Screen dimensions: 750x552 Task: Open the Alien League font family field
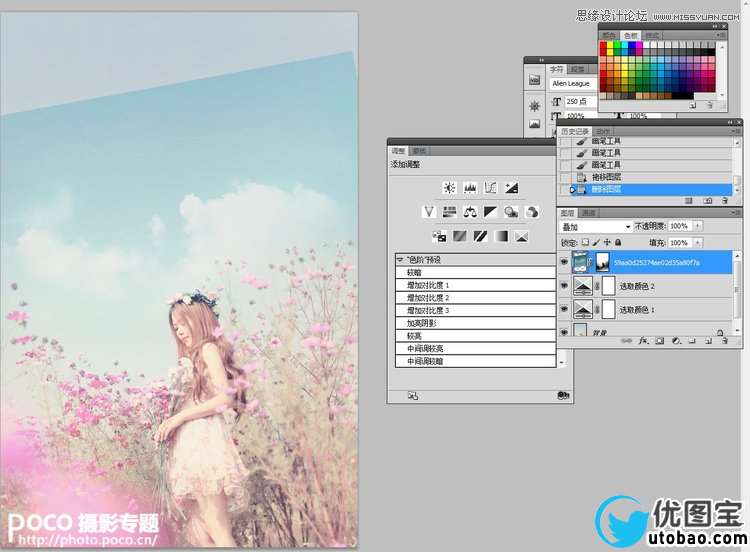(x=573, y=83)
